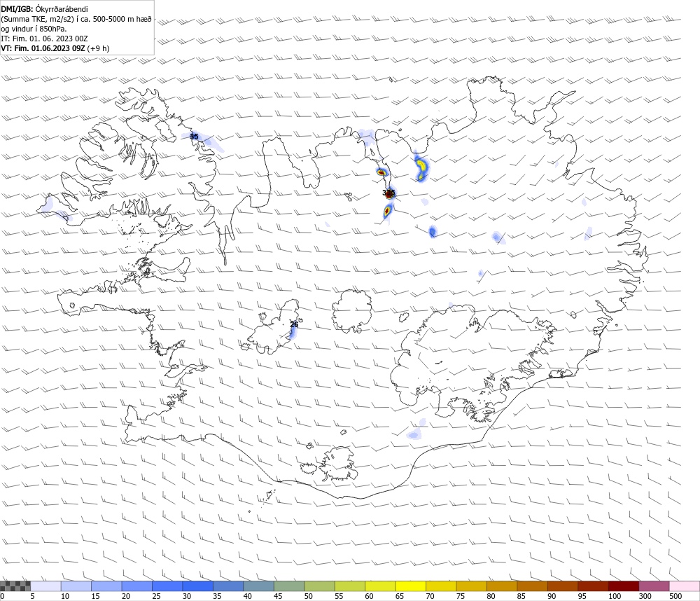Click the olive green 50–55 legend swatch
700x601 pixels.
pyautogui.click(x=319, y=586)
